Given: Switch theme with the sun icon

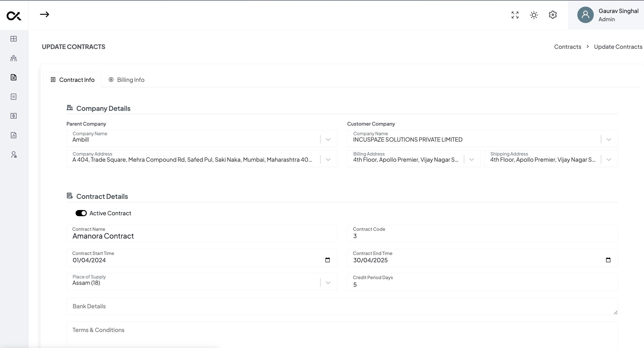Looking at the screenshot, I should [x=534, y=15].
